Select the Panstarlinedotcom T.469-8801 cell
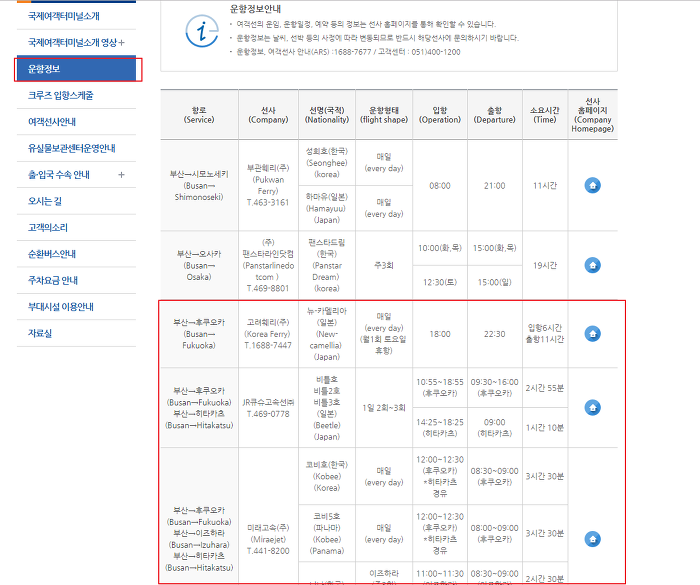 (268, 265)
